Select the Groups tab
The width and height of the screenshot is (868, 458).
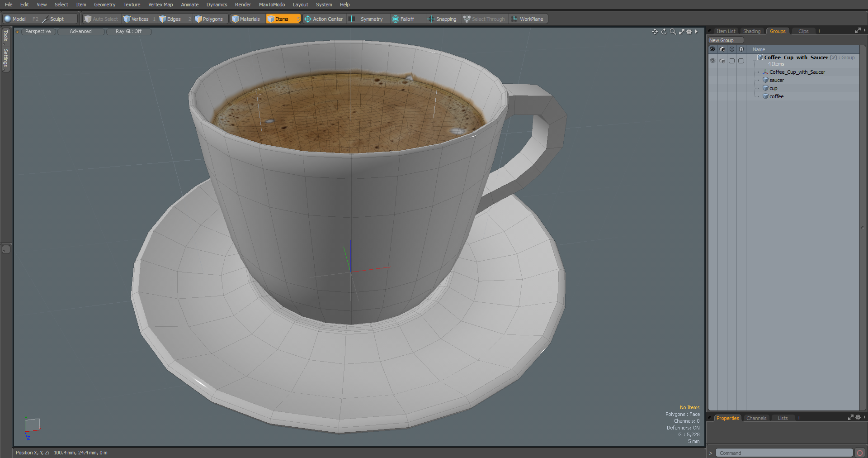(x=778, y=31)
